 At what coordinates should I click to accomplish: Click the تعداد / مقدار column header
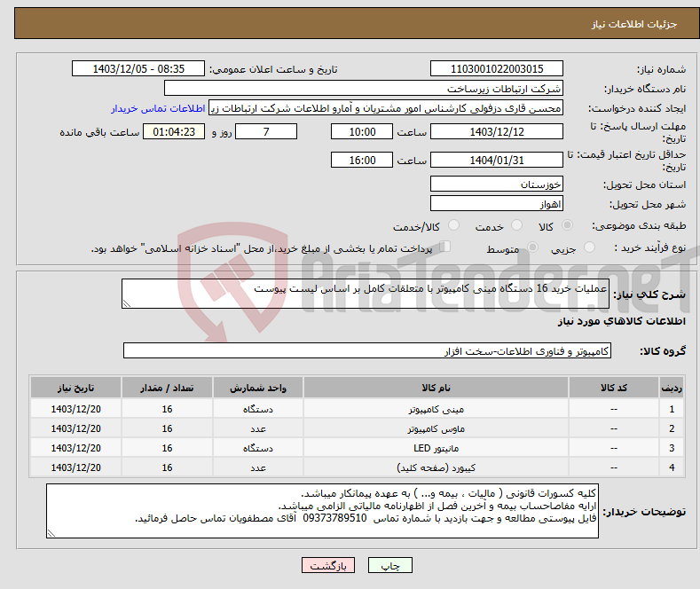coord(167,388)
